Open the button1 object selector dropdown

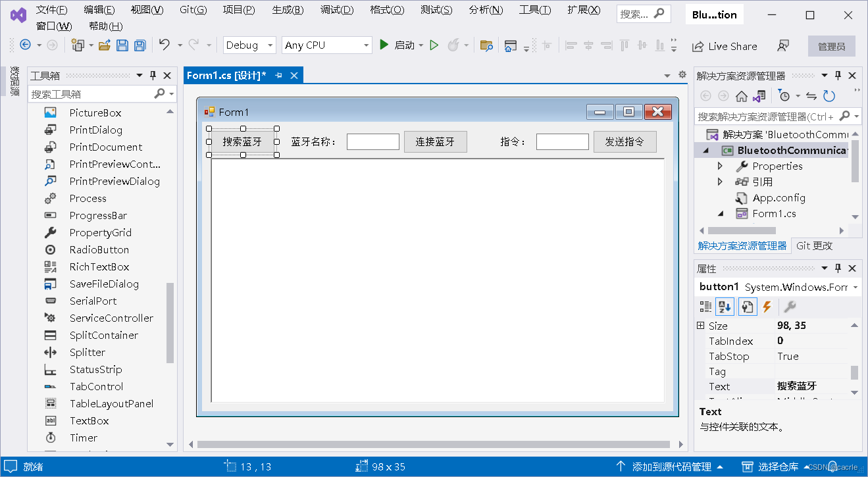pos(855,288)
